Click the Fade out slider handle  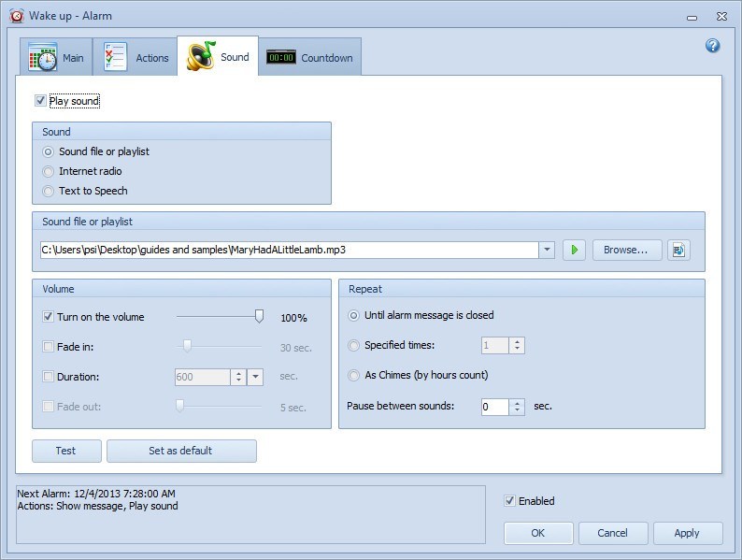click(179, 406)
